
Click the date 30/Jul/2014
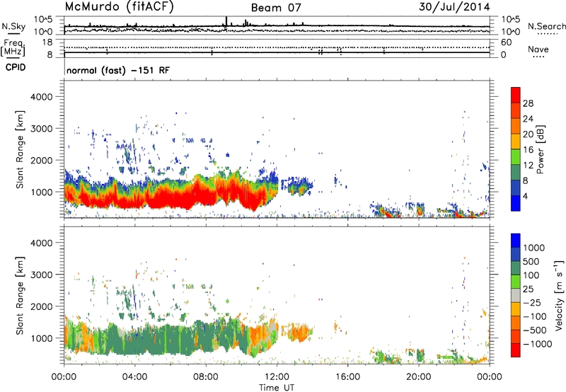[454, 7]
